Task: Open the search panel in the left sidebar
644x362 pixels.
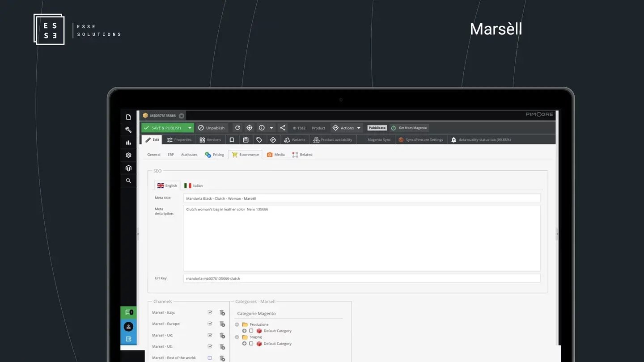Action: (129, 181)
